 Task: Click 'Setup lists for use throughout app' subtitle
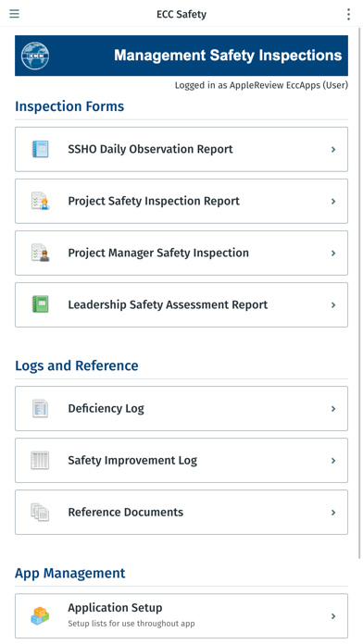point(131,624)
